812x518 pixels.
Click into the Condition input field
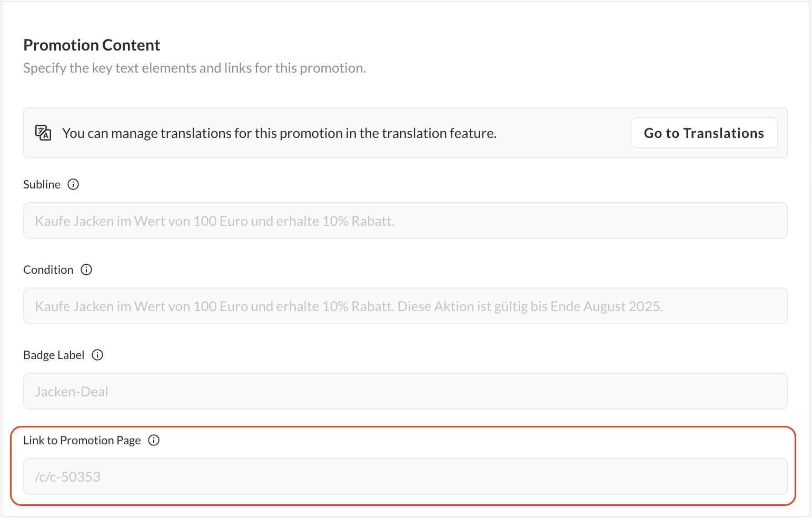point(405,306)
